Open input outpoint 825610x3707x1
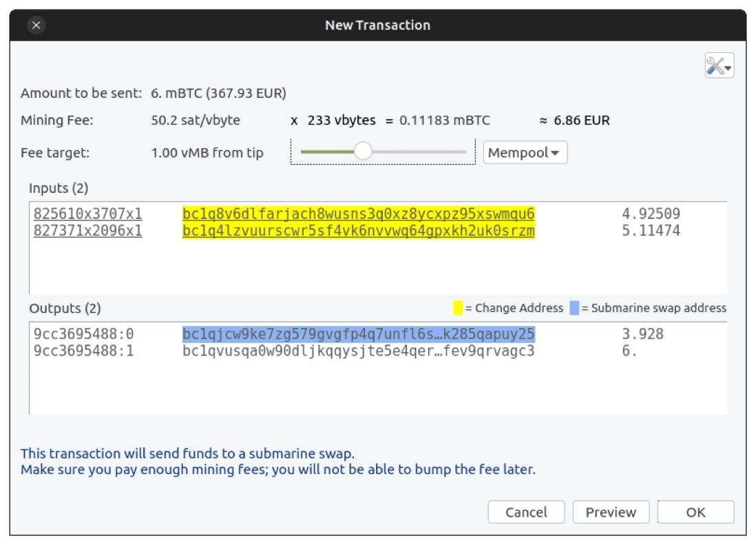 click(x=87, y=214)
